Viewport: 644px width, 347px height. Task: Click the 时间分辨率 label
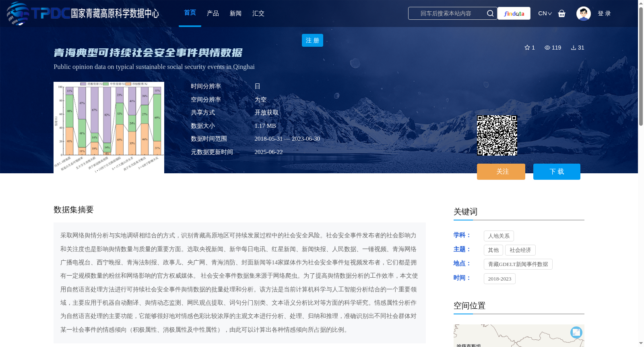(x=206, y=86)
